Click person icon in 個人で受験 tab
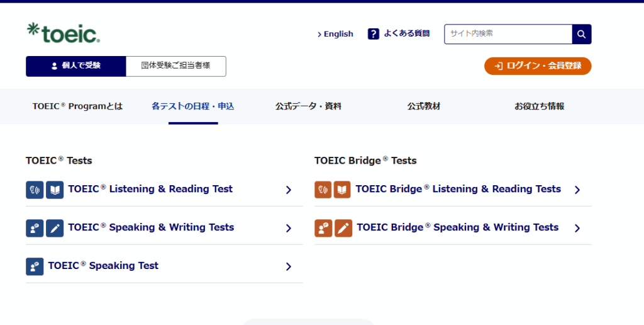Screen dimensions: 644x325 [x=54, y=66]
